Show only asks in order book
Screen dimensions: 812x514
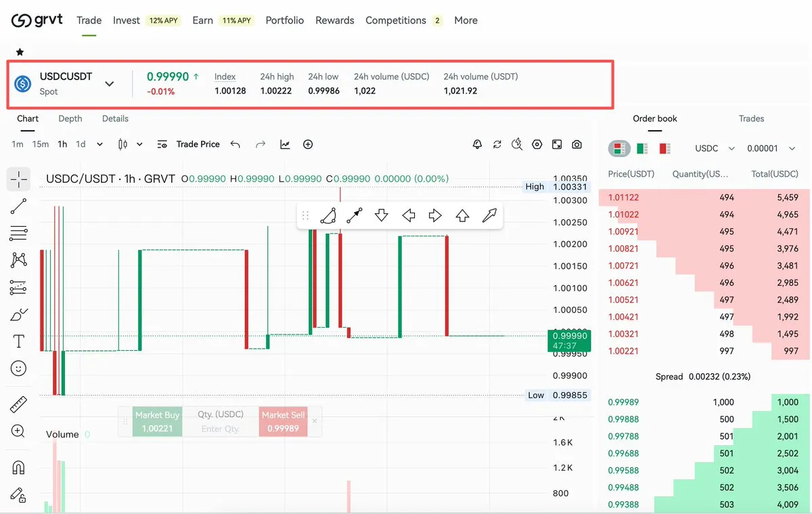(664, 148)
